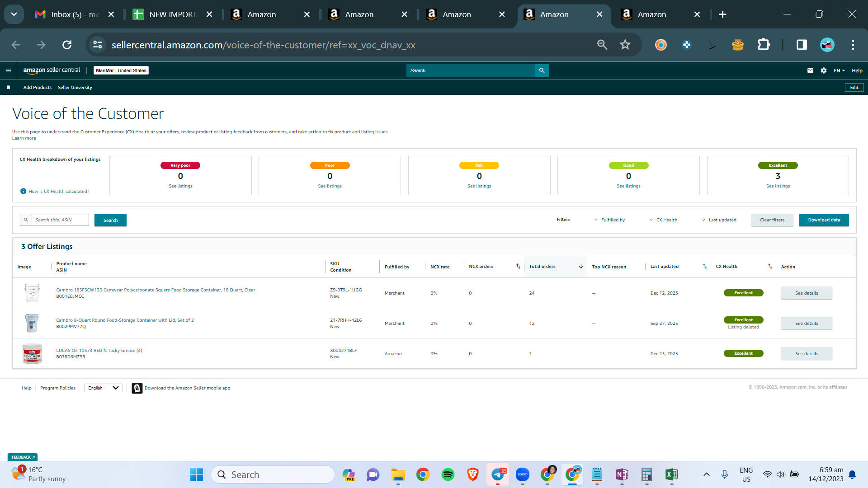Open a new browser tab
The image size is (868, 488).
(722, 14)
